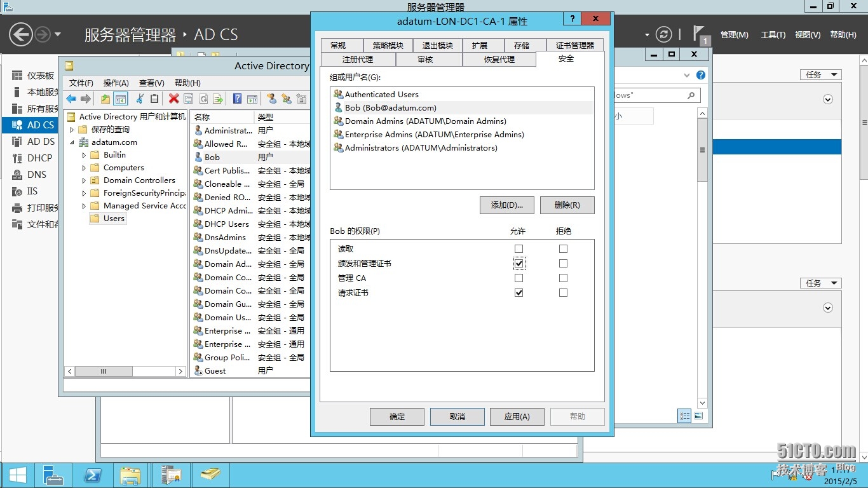This screenshot has width=868, height=488.
Task: Click the blue help icon in background window
Action: point(701,75)
